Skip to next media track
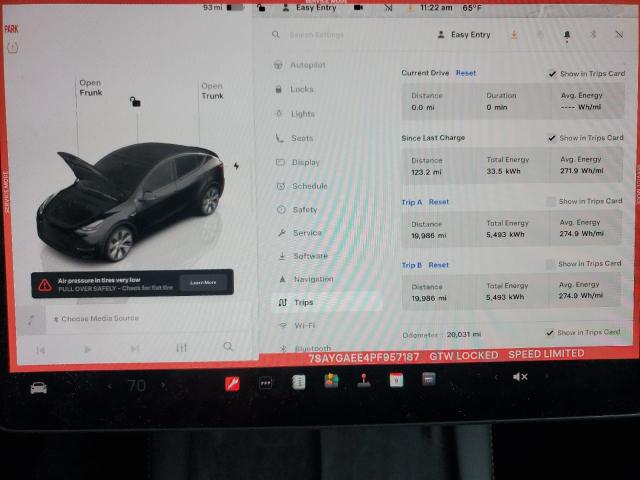 pyautogui.click(x=134, y=348)
